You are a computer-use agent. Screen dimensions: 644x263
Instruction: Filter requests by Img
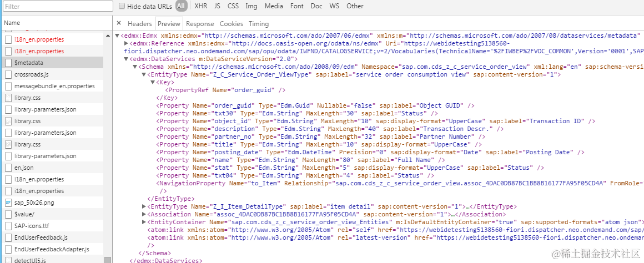[251, 6]
